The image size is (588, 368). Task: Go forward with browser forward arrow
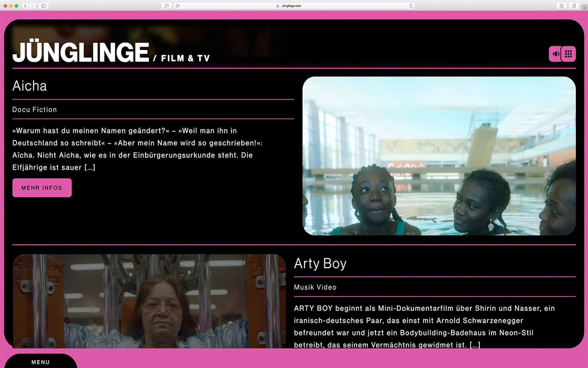pos(32,6)
